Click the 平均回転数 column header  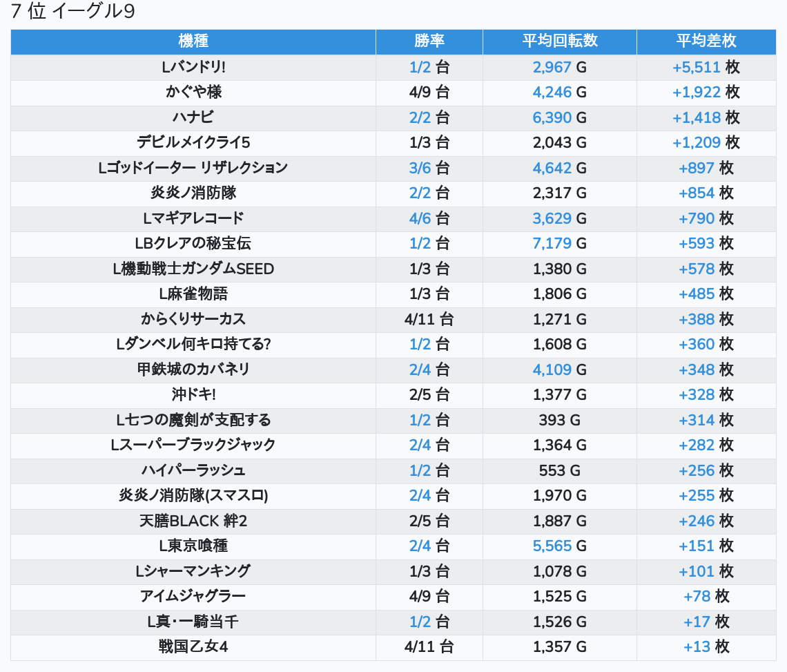(x=560, y=41)
